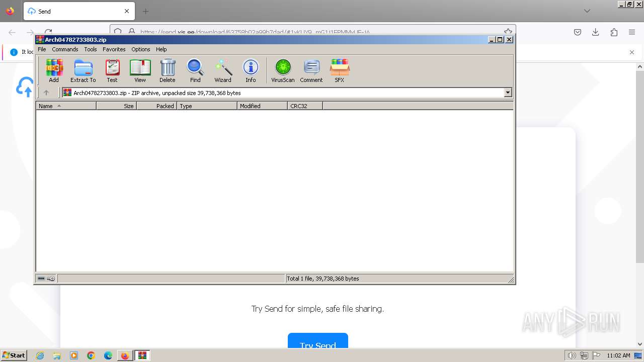Go up one folder level arrow
Image resolution: width=644 pixels, height=362 pixels.
click(x=46, y=93)
